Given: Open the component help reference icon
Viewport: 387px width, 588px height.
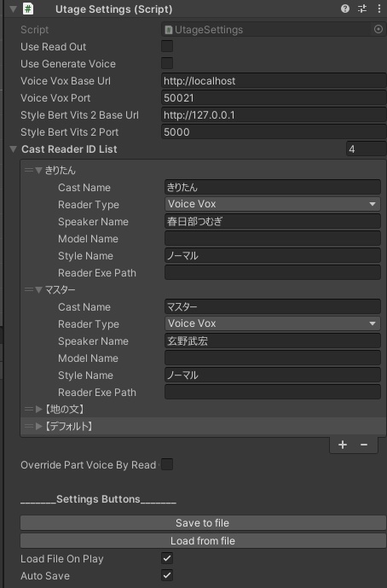Looking at the screenshot, I should (345, 9).
